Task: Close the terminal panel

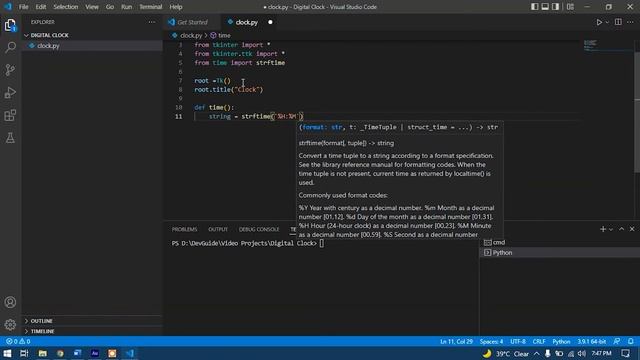Action: pos(632,229)
